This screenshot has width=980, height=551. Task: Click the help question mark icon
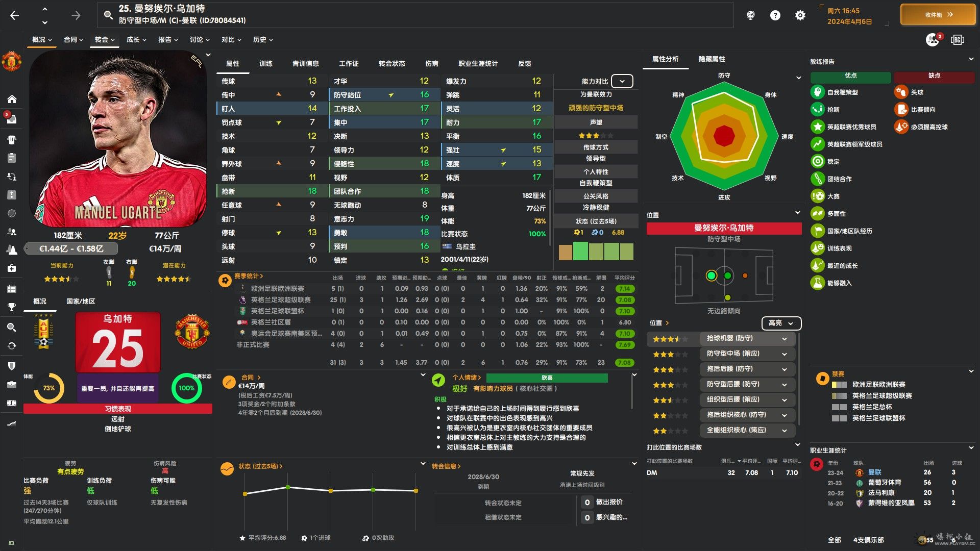click(775, 15)
